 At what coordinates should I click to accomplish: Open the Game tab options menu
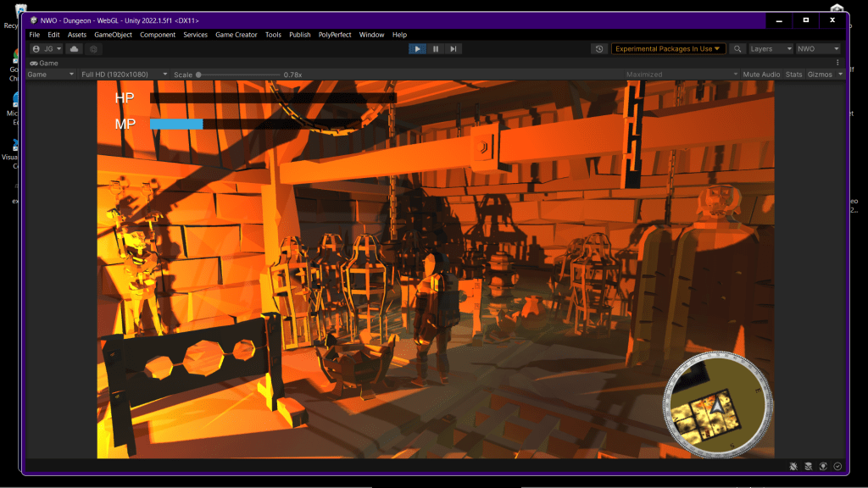click(x=837, y=63)
